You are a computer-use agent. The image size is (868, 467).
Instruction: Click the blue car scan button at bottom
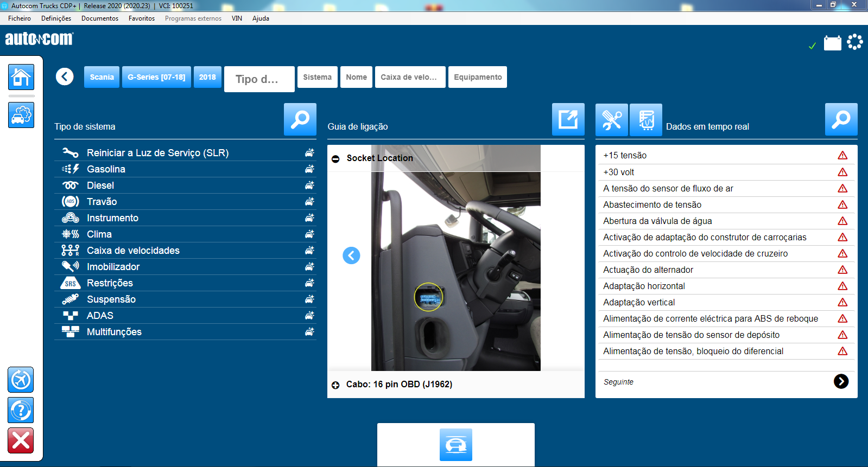pyautogui.click(x=455, y=445)
